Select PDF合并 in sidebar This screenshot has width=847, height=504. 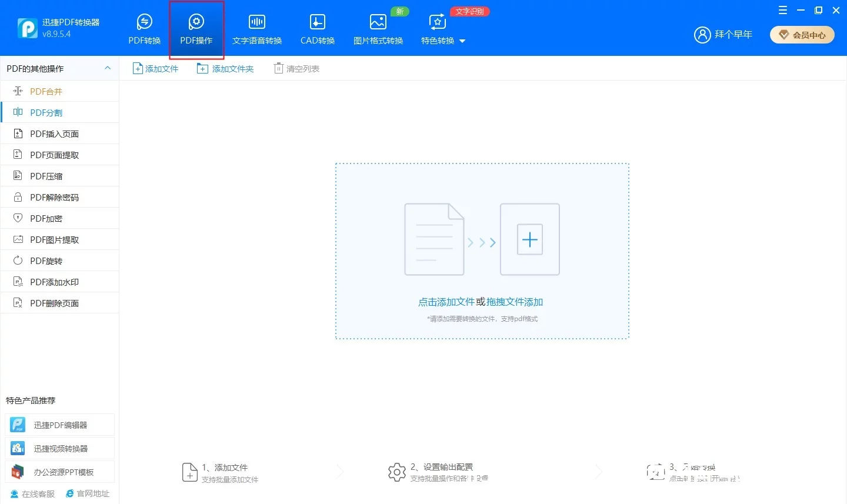click(x=59, y=91)
